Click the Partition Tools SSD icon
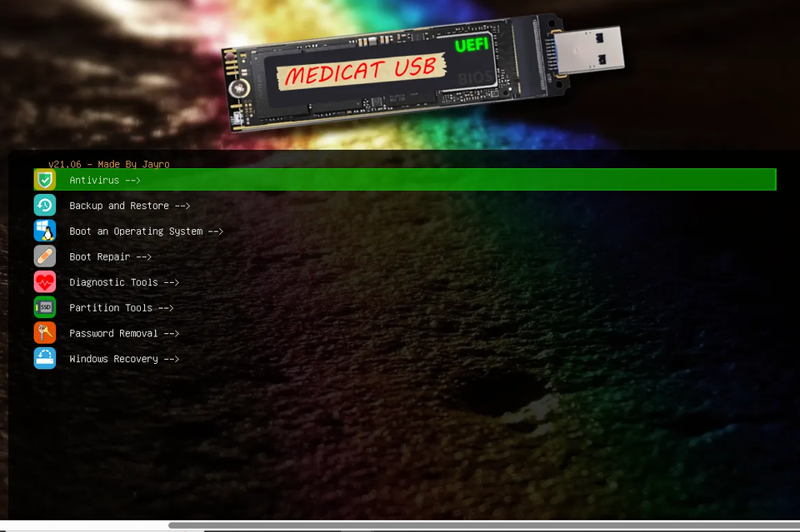This screenshot has width=800, height=532. tap(45, 307)
